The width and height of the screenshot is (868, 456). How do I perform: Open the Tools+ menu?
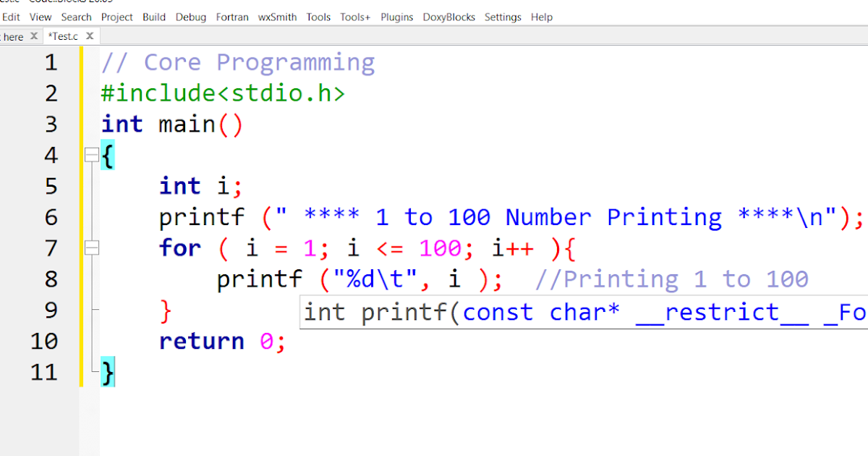point(354,17)
